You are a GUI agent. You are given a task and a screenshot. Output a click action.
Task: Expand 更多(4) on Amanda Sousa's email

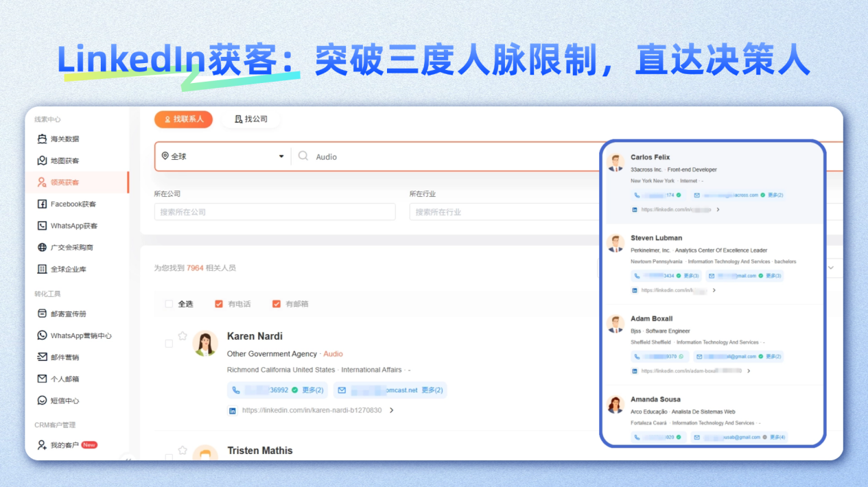[777, 437]
